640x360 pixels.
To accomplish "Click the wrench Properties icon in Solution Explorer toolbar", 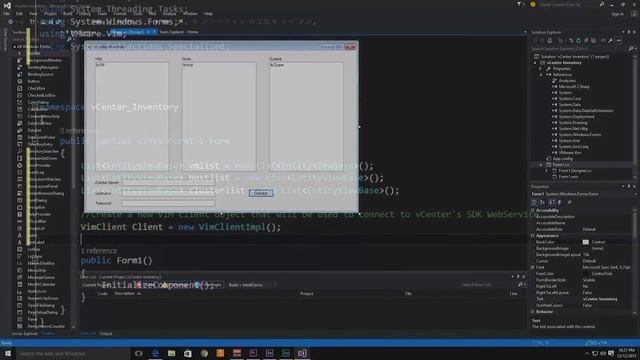I will [611, 40].
